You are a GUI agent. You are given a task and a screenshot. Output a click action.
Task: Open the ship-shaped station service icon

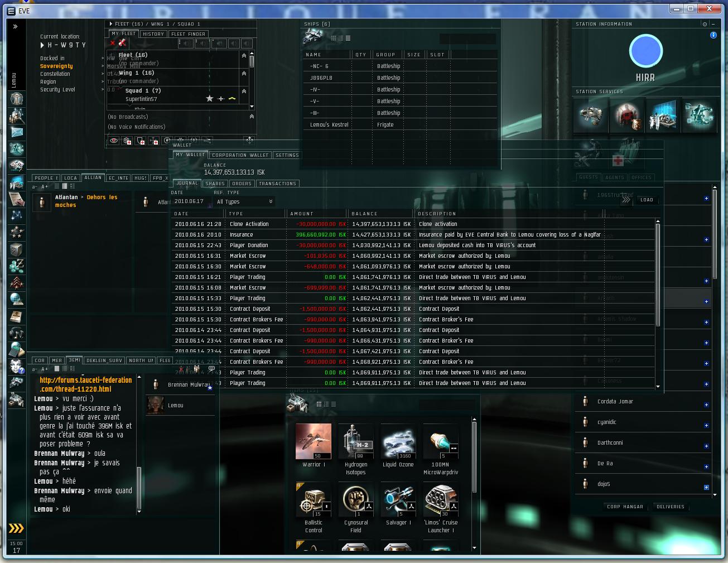pos(591,115)
